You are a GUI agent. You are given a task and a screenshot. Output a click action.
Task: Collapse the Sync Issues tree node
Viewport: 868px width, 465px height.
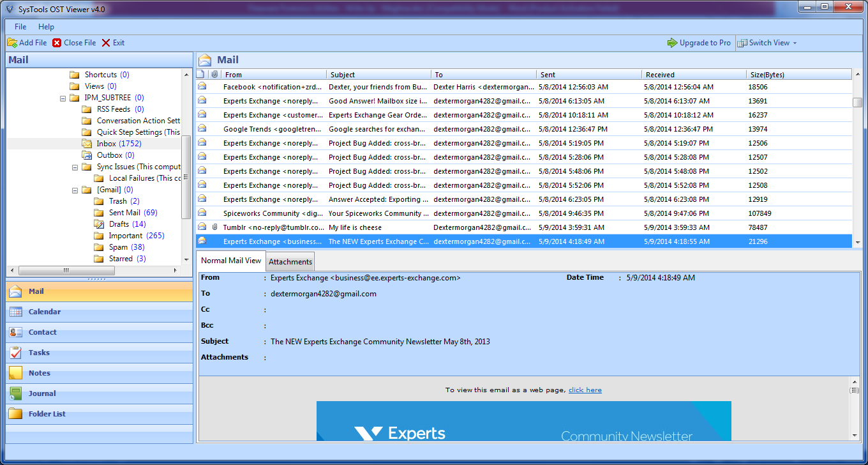[75, 167]
